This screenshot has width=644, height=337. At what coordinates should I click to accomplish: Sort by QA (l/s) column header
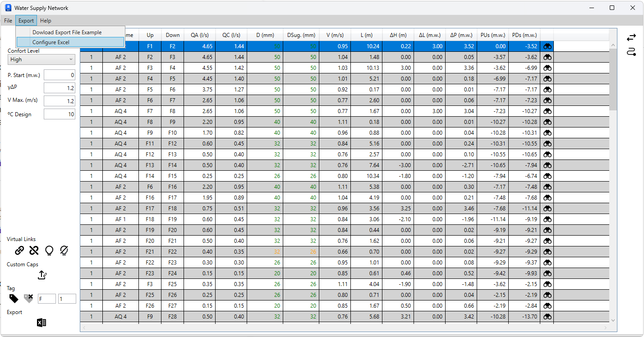click(199, 35)
